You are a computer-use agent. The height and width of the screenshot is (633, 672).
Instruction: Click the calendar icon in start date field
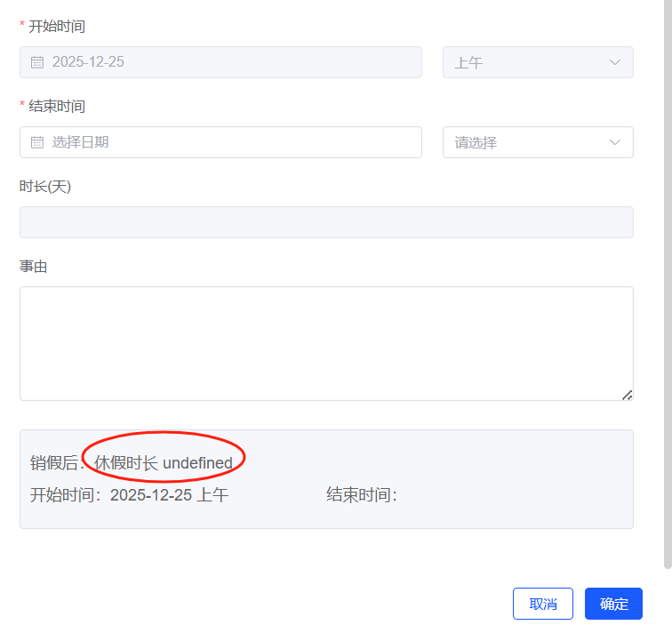(37, 62)
